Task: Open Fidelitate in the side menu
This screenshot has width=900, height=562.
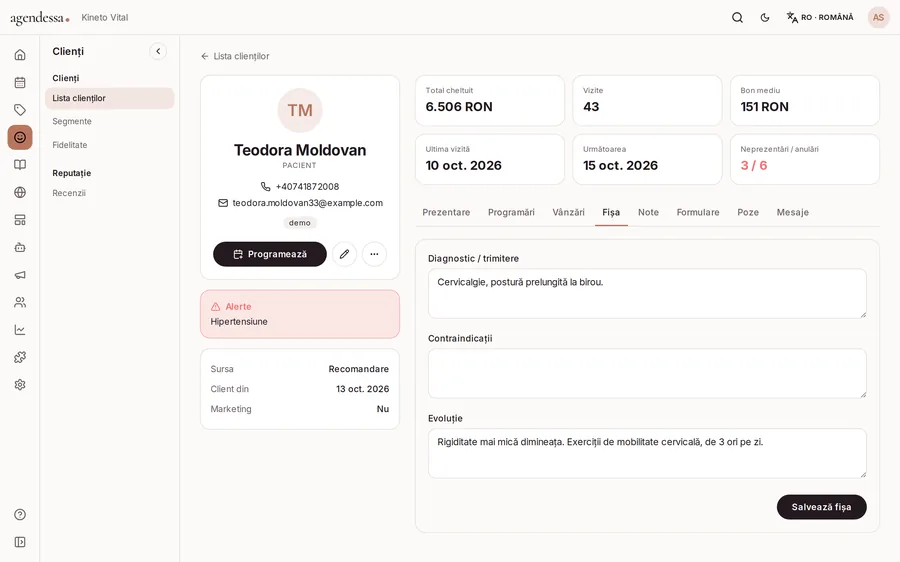Action: click(69, 145)
